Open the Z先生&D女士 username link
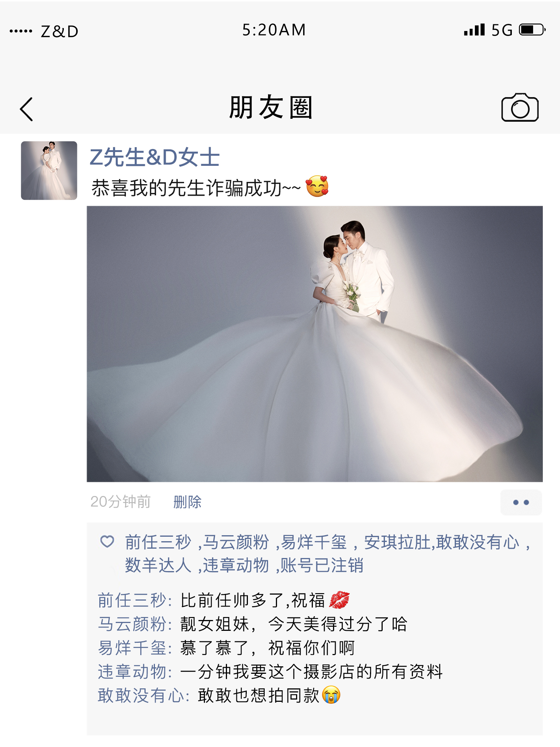Viewport: 560px width, 747px height. point(155,157)
